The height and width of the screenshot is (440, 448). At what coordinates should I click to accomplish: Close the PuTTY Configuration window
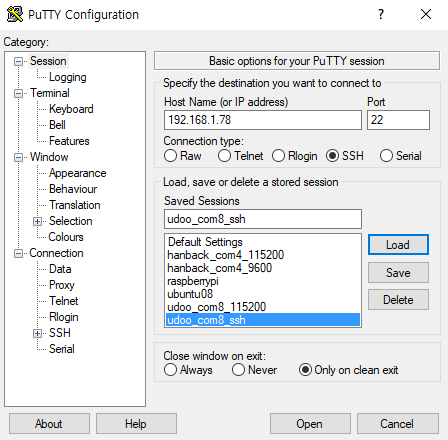pyautogui.click(x=426, y=14)
